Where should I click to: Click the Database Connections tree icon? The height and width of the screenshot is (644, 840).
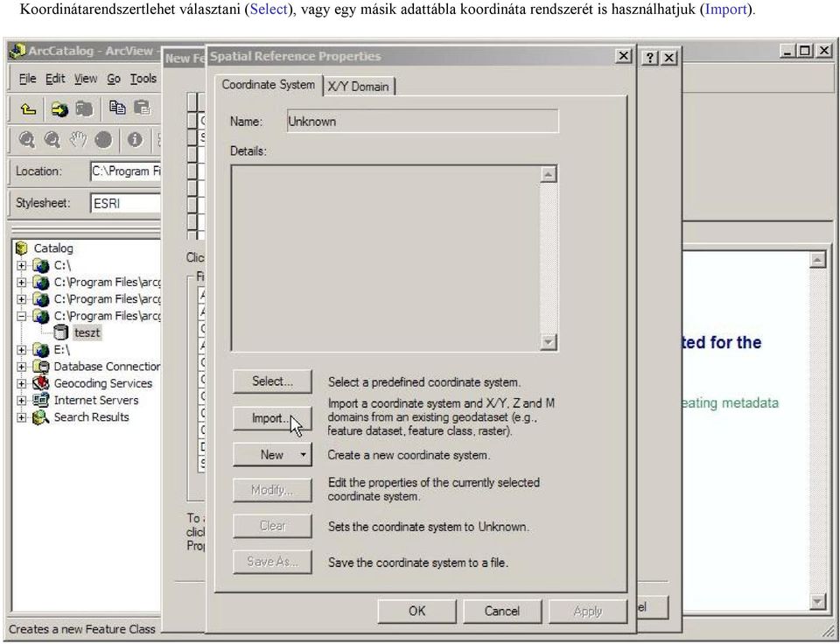pos(41,367)
